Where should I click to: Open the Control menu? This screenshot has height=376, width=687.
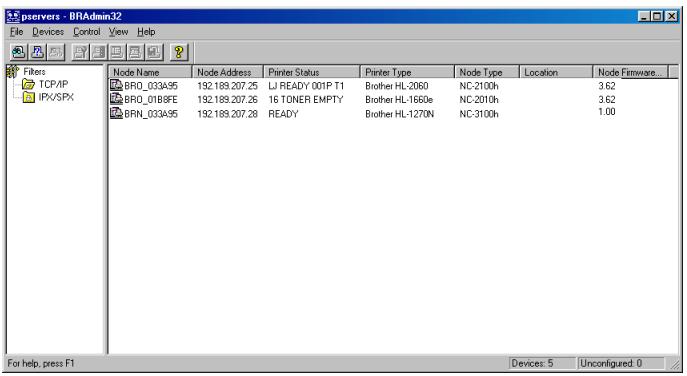[x=86, y=32]
